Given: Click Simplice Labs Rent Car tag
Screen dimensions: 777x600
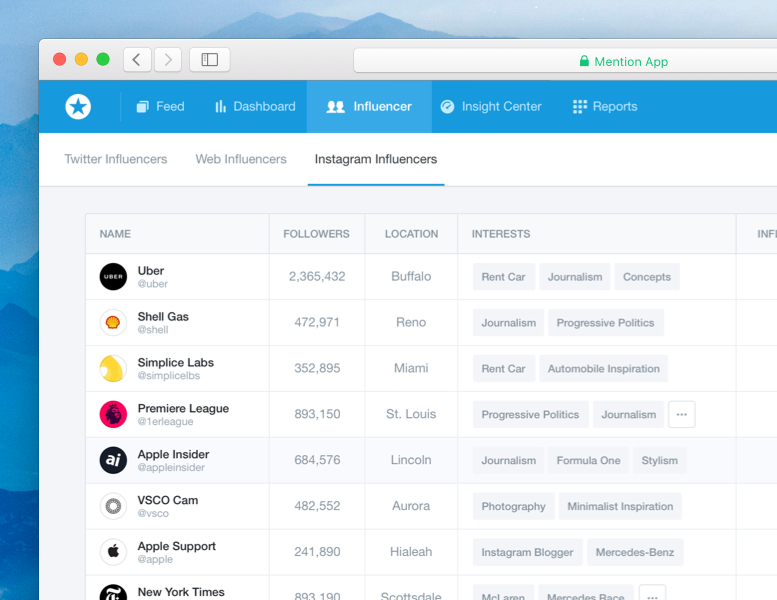Looking at the screenshot, I should pos(503,369).
